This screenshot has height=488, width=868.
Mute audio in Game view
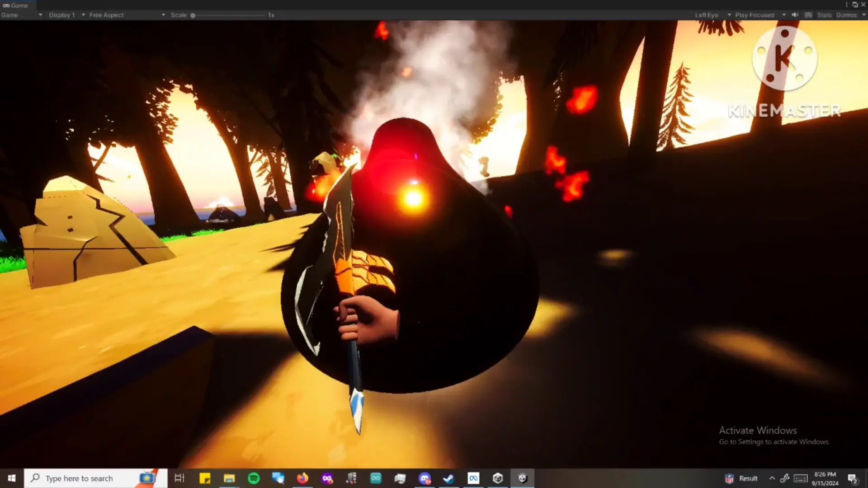coord(795,15)
